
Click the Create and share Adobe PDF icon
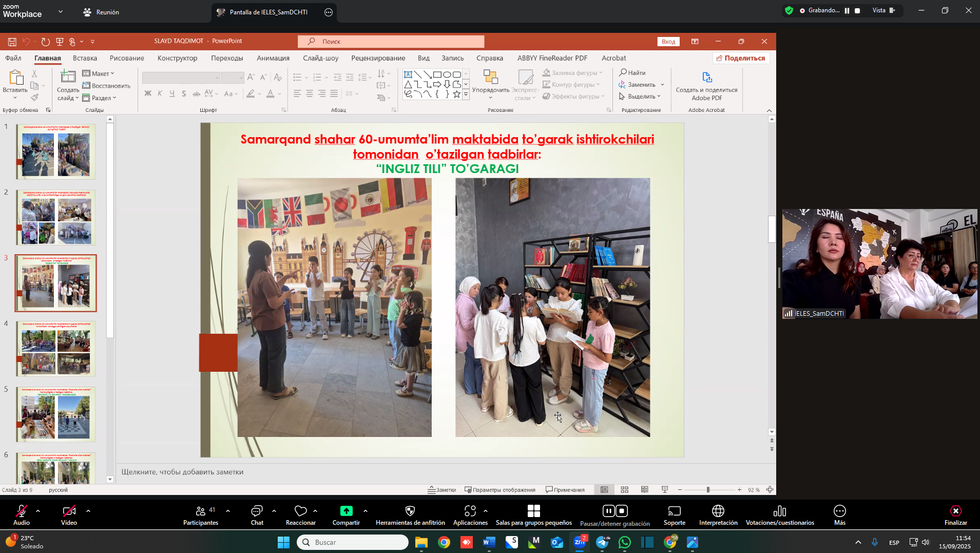pyautogui.click(x=707, y=78)
